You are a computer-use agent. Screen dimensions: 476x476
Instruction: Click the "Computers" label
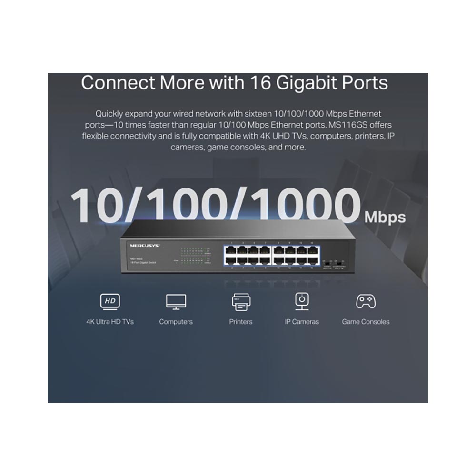[x=176, y=321]
